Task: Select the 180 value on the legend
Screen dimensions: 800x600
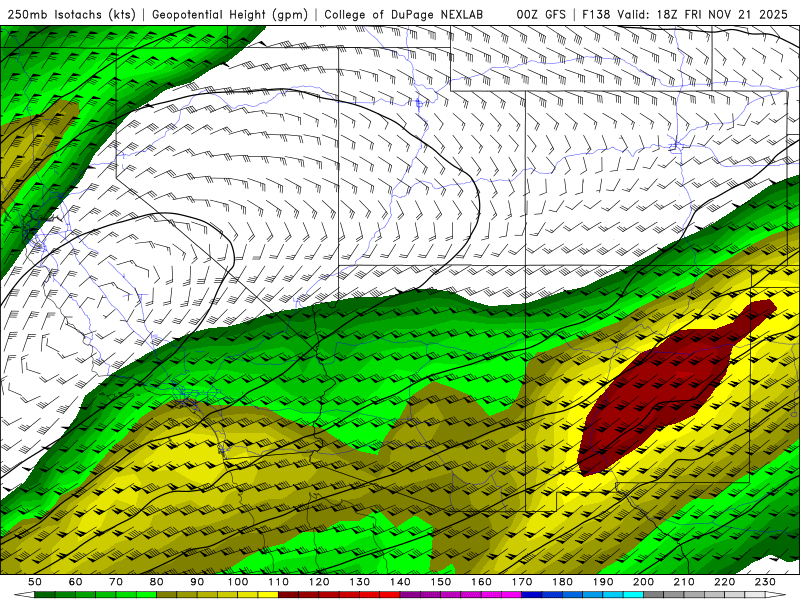Action: [x=562, y=582]
